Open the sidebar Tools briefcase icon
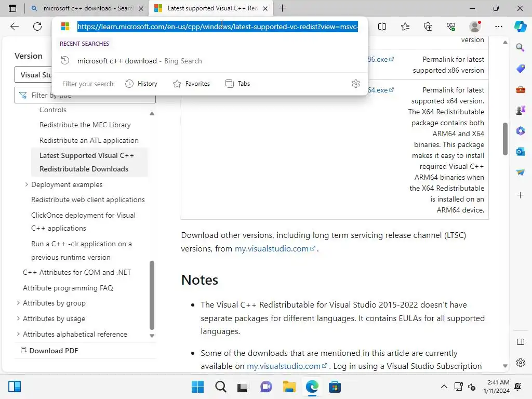Image resolution: width=532 pixels, height=399 pixels. (520, 89)
